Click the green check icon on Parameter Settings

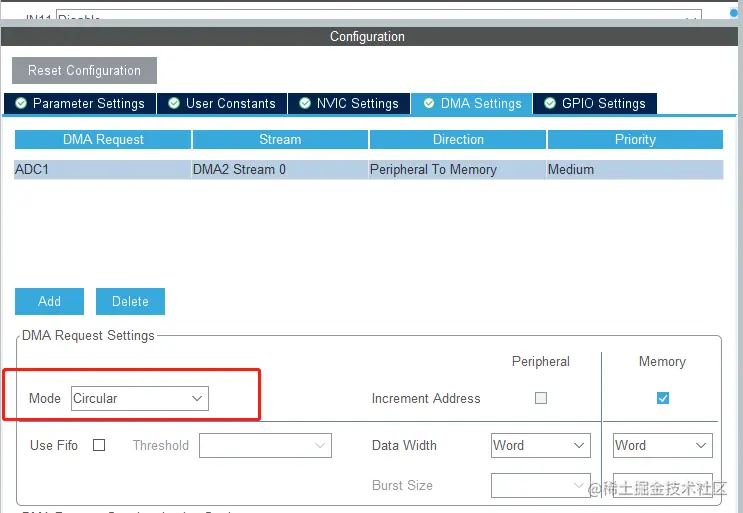click(21, 103)
